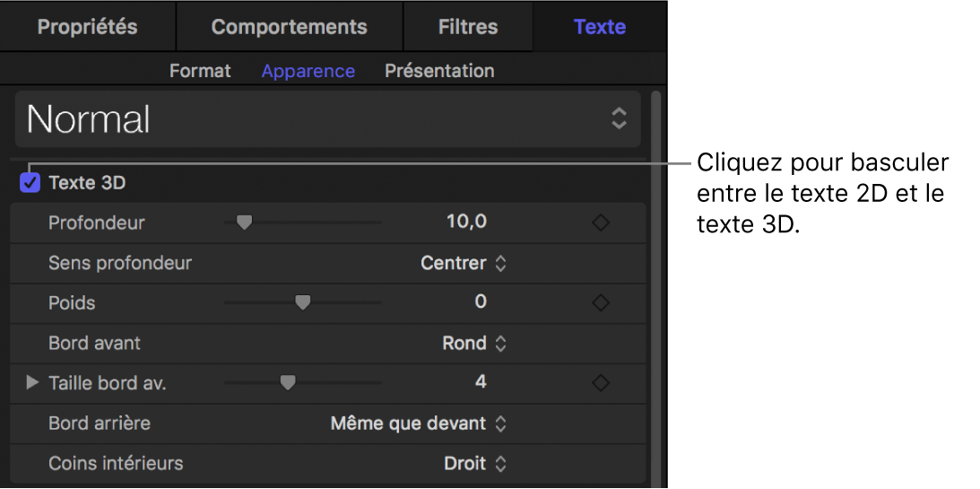Viewport: 980px width, 489px height.
Task: Show the Présentation text pane
Action: 439,71
